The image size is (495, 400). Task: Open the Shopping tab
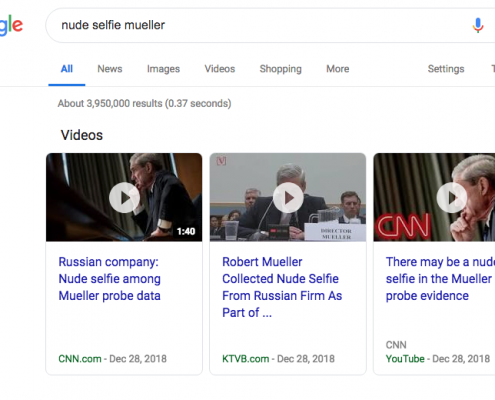click(x=280, y=69)
